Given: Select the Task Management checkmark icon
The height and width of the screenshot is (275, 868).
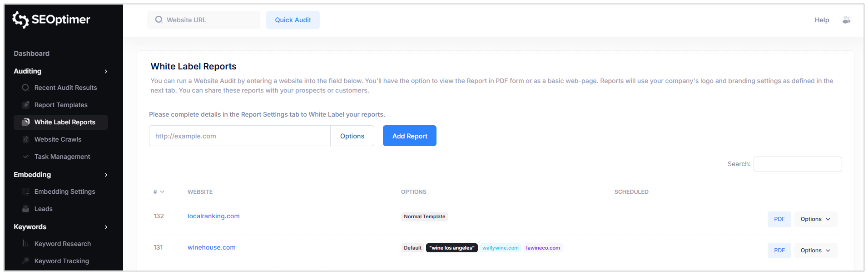Looking at the screenshot, I should tap(25, 157).
